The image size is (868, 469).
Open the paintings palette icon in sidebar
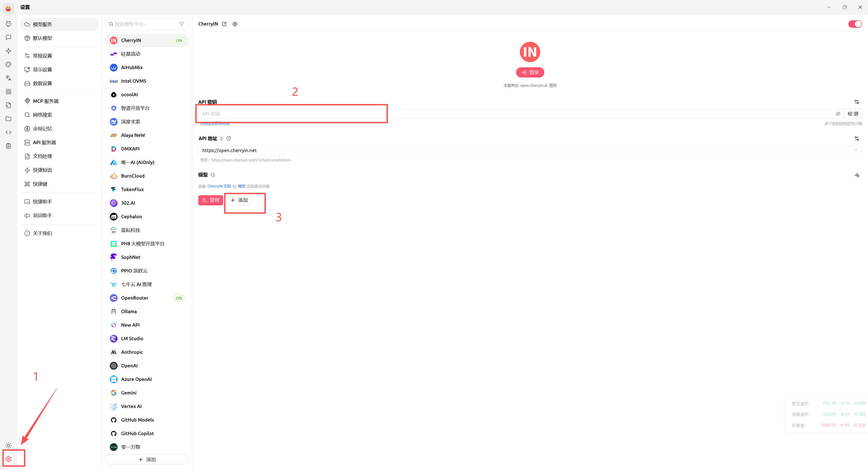(x=8, y=65)
